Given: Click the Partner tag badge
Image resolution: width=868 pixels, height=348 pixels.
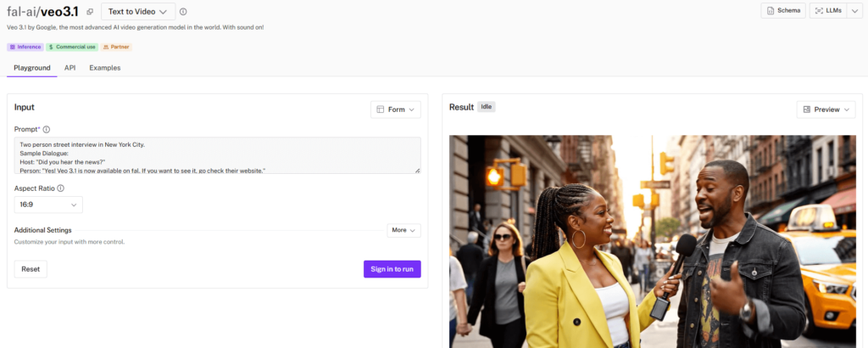Looking at the screenshot, I should pos(117,47).
